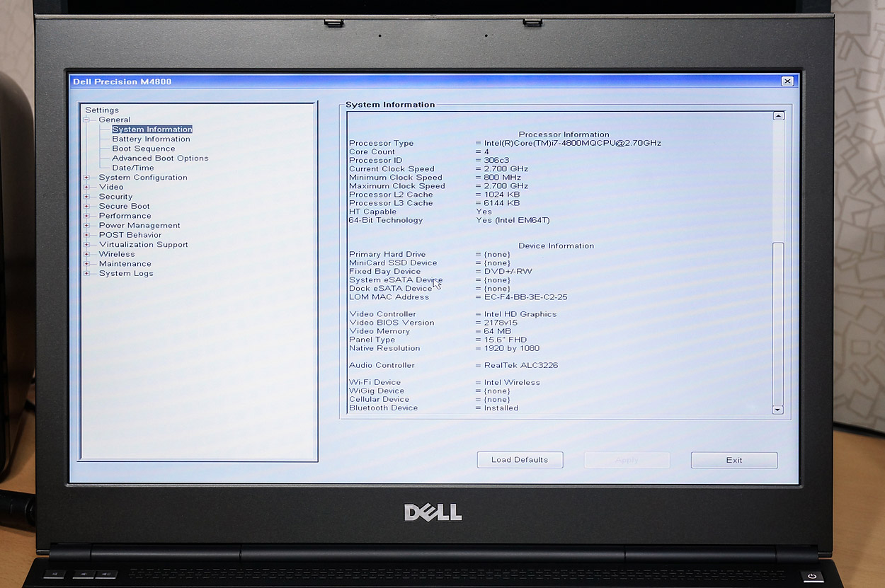Click the Fixed Bay Device value DVD+/-RW
This screenshot has height=588, width=885.
click(508, 272)
